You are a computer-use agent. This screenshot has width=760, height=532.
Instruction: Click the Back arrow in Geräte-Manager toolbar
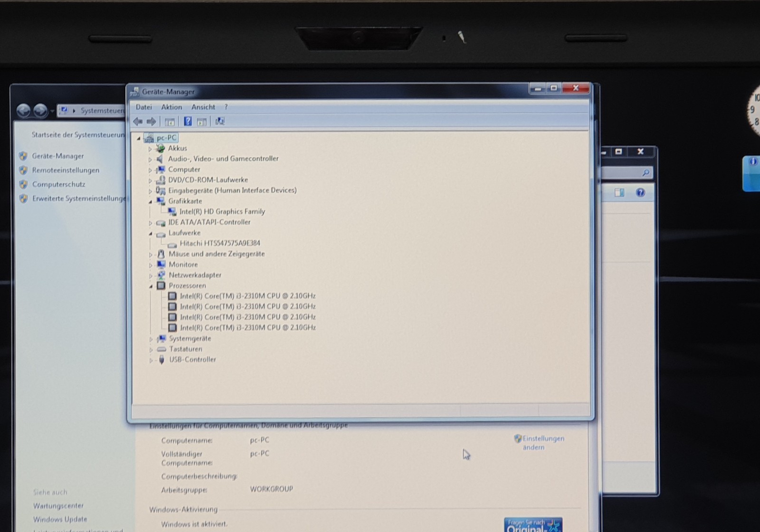tap(138, 122)
